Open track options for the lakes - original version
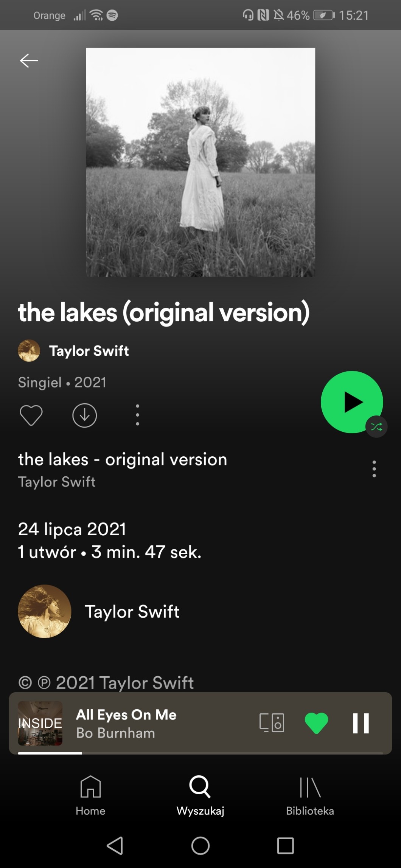Screen dimensions: 401x868 click(x=374, y=469)
